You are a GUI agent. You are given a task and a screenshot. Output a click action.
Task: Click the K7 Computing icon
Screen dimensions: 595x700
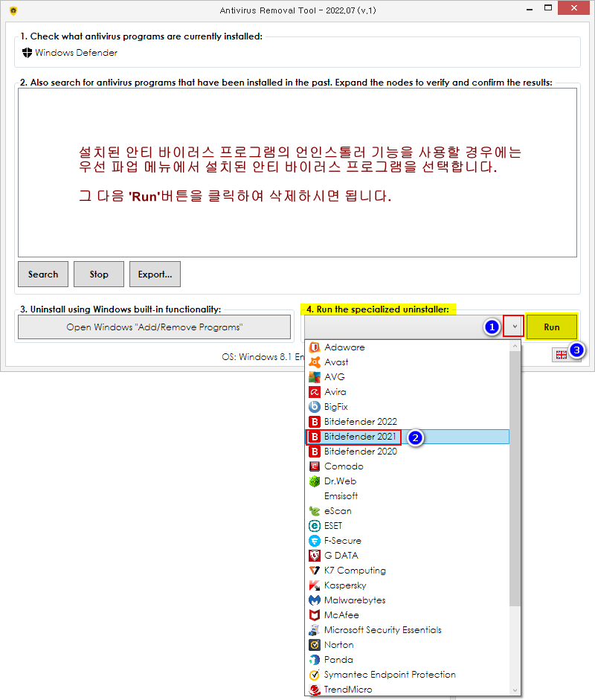315,571
